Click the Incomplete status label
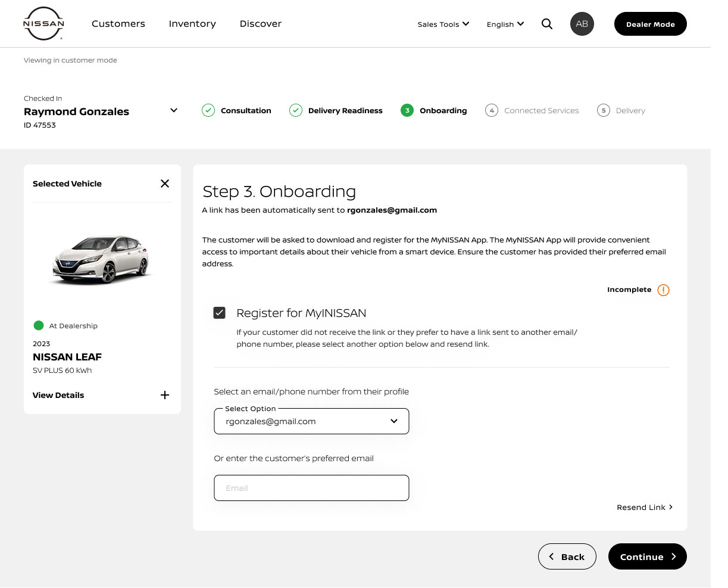Viewport: 728px width, 588px height. coord(629,290)
